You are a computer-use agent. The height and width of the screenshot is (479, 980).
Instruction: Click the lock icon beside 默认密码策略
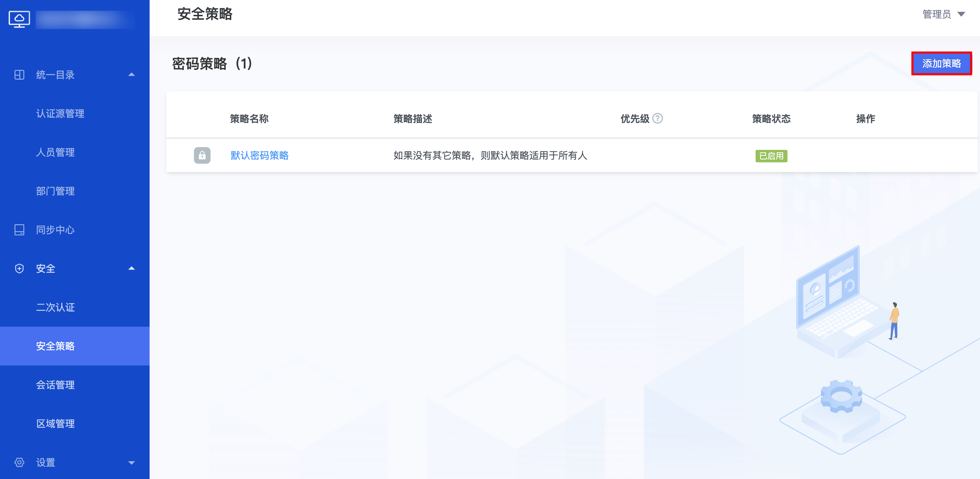tap(202, 155)
